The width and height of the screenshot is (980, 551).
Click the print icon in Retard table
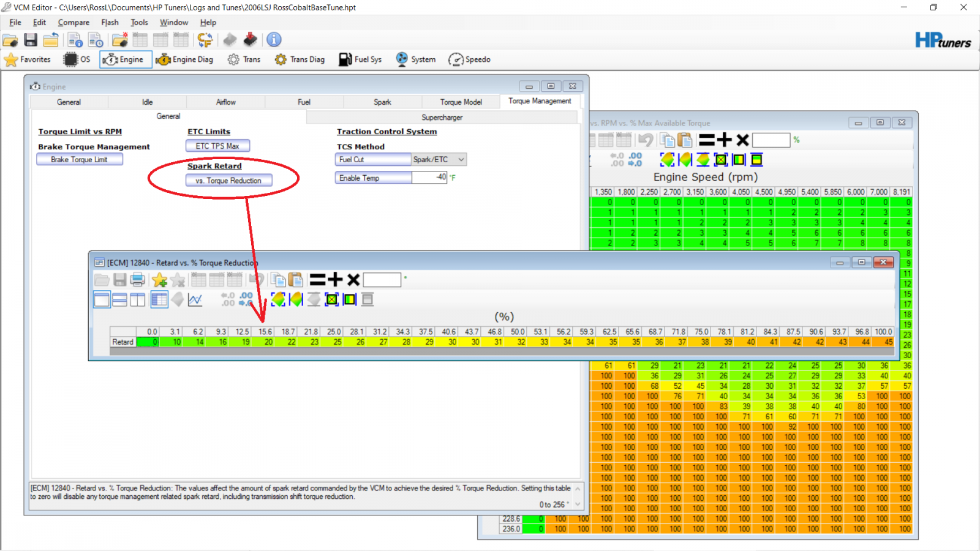coord(138,280)
